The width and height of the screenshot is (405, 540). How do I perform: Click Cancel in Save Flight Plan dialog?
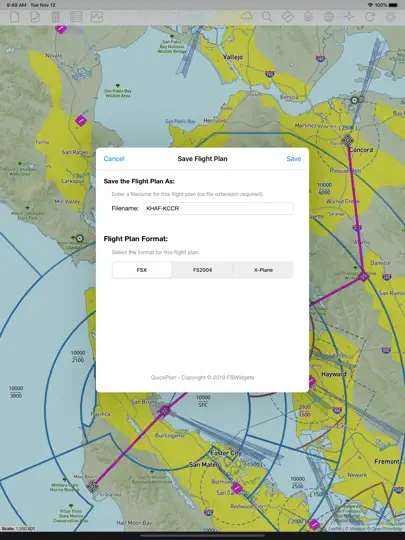[114, 159]
